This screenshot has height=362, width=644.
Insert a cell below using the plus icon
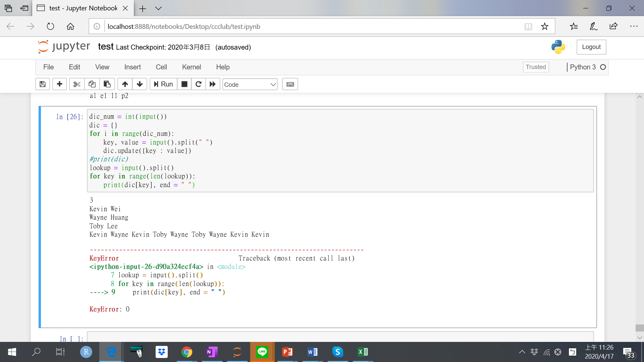59,84
